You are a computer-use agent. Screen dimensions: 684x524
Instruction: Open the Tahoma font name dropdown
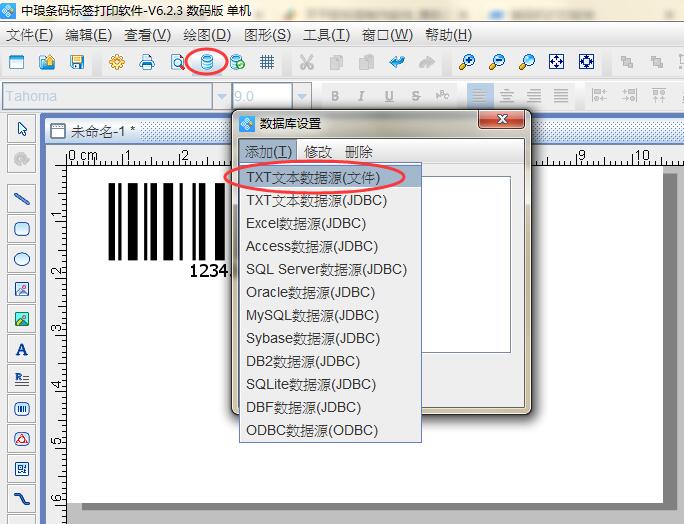pos(222,97)
